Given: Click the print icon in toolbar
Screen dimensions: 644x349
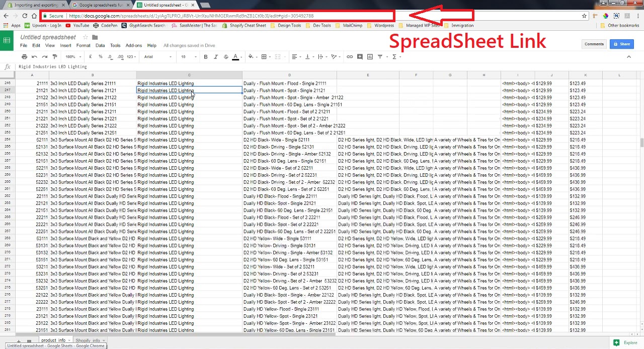Looking at the screenshot, I should click(x=24, y=57).
